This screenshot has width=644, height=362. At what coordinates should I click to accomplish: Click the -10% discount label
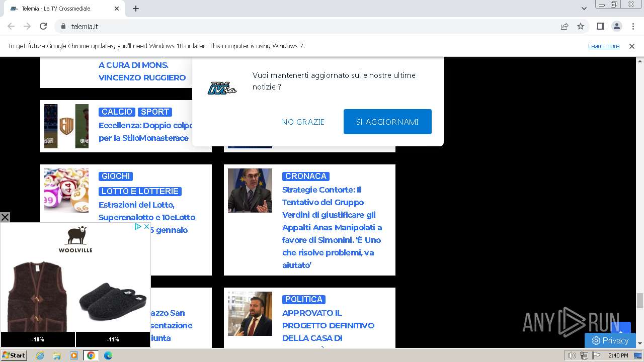(38, 339)
